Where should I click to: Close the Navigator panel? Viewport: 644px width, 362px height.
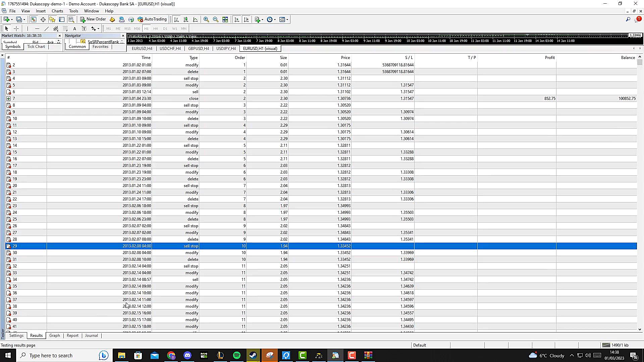pyautogui.click(x=123, y=36)
